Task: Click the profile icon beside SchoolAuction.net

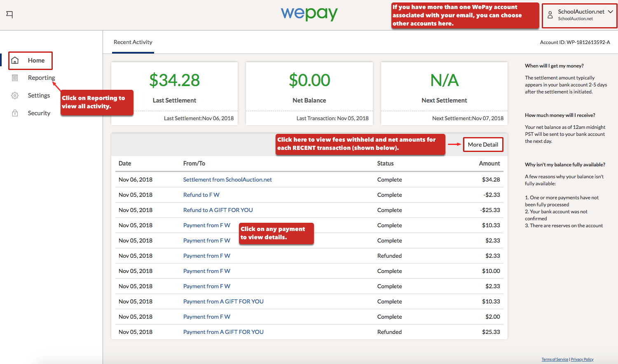Action: coord(550,14)
